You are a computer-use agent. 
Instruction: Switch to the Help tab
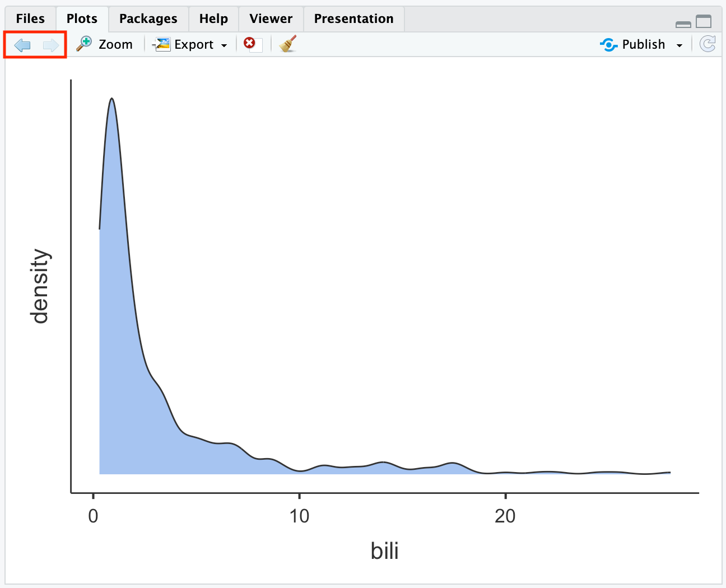tap(213, 18)
